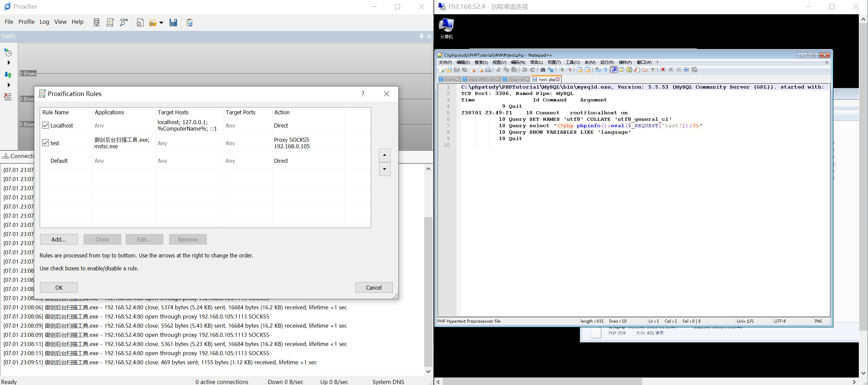
Task: Click Notepad++ monitoring eye icon
Action: tap(652, 70)
